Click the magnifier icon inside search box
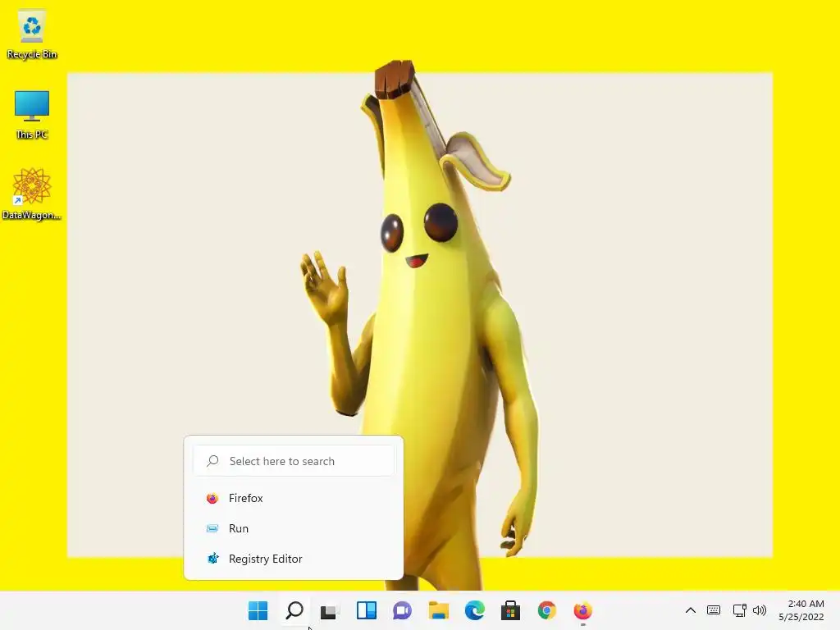This screenshot has width=840, height=630. coord(212,461)
